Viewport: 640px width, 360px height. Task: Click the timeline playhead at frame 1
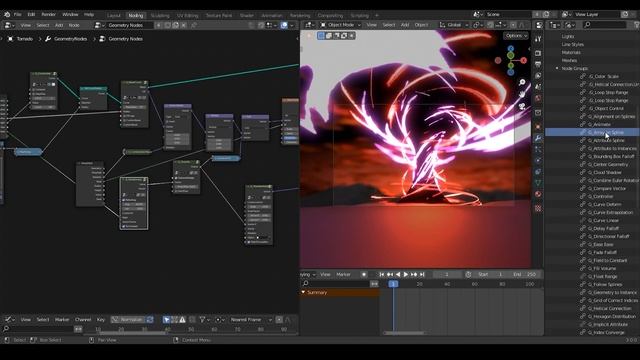point(393,284)
